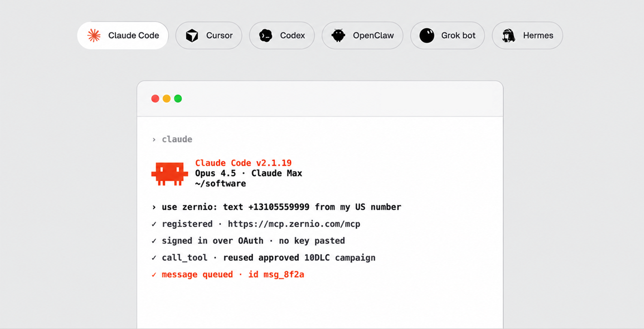Select the Grok bot tab
This screenshot has width=644, height=329.
click(447, 36)
